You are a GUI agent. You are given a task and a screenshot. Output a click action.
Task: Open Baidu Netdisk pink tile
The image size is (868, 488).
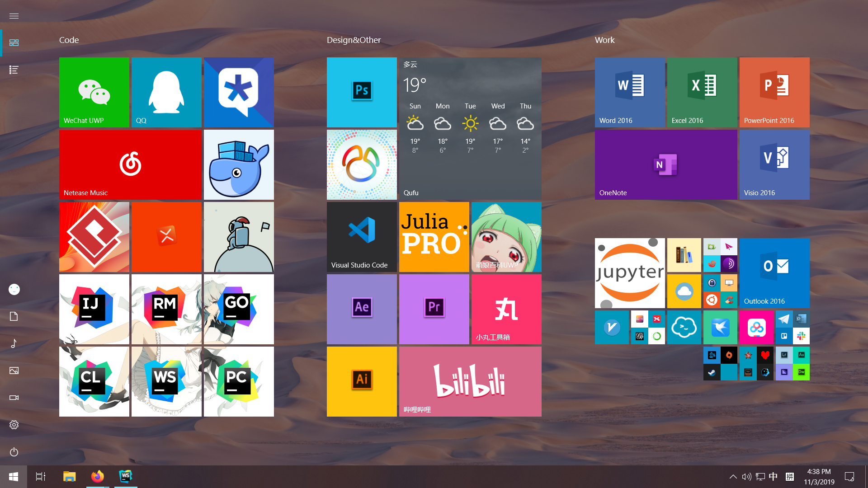[x=756, y=327]
